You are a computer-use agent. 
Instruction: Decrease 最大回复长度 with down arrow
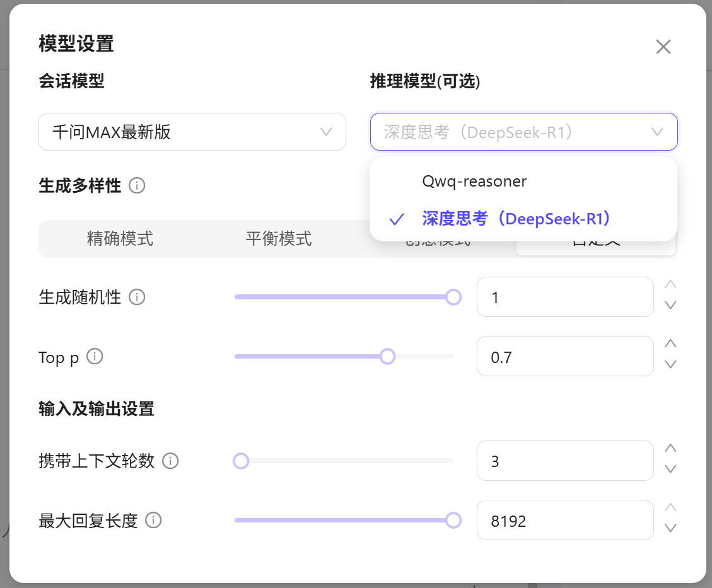coord(670,528)
